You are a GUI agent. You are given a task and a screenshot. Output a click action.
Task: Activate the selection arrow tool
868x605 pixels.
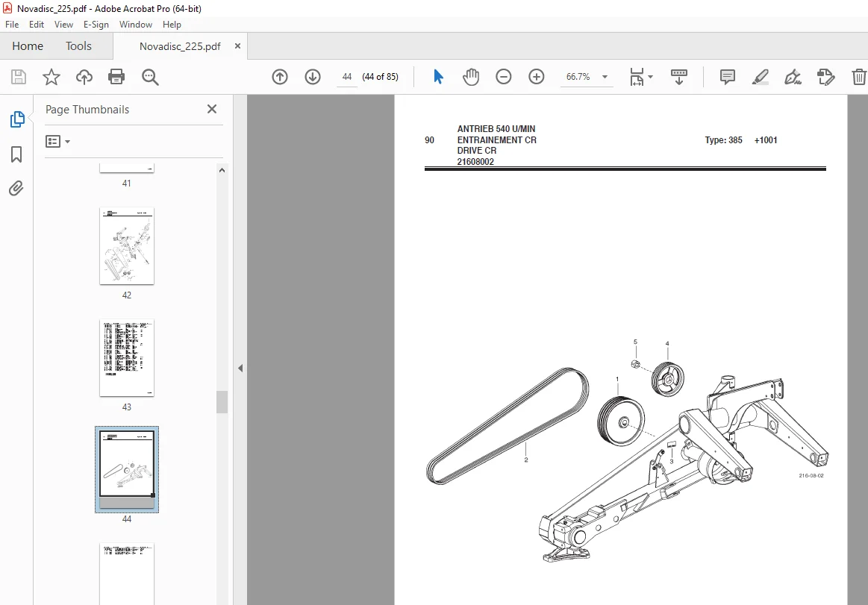tap(438, 77)
